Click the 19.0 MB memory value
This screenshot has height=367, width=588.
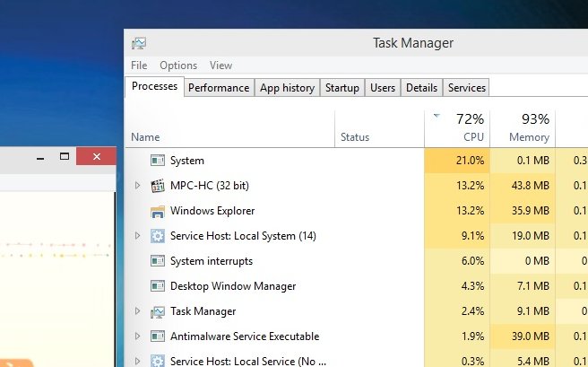(x=531, y=236)
